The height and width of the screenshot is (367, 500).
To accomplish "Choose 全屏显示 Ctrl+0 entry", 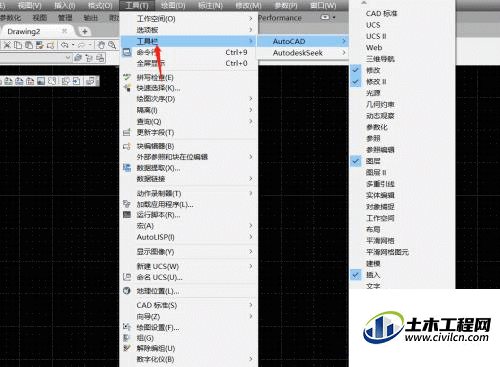I will 188,63.
